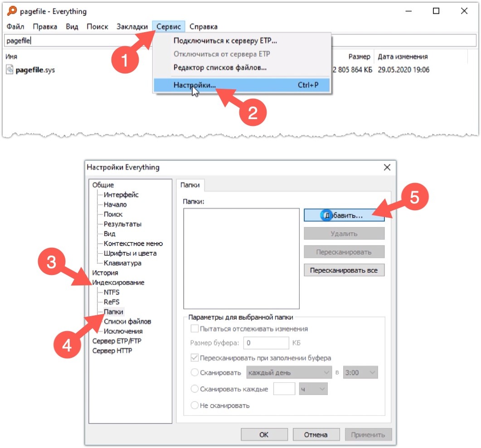Select Клавиатура in settings tree
Image resolution: width=481 pixels, height=448 pixels.
pos(122,263)
